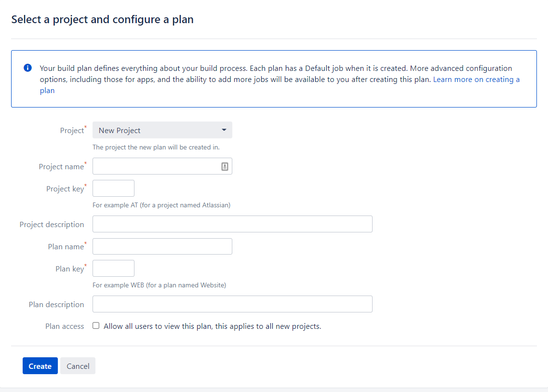Viewport: 548px width, 392px height.
Task: Focus the Plan key field
Action: click(113, 268)
